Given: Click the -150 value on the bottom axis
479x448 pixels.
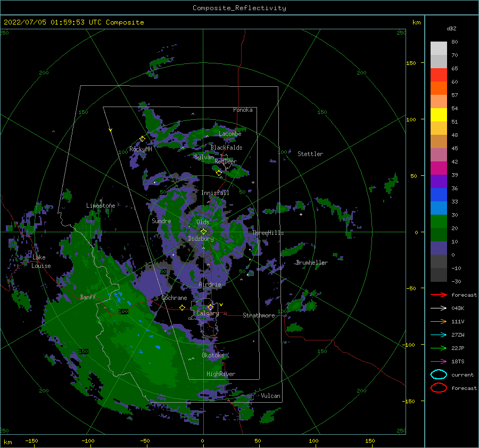Looking at the screenshot, I should [31, 441].
